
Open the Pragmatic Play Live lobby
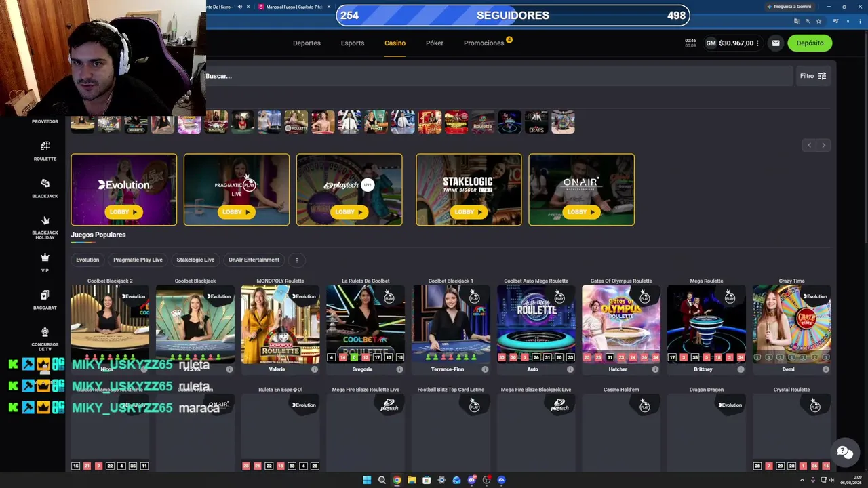pyautogui.click(x=236, y=212)
